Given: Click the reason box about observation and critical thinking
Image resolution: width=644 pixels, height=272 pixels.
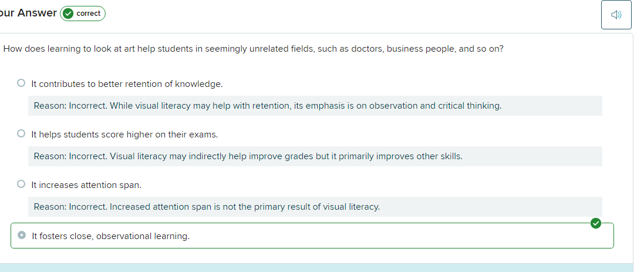Looking at the screenshot, I should tap(315, 106).
